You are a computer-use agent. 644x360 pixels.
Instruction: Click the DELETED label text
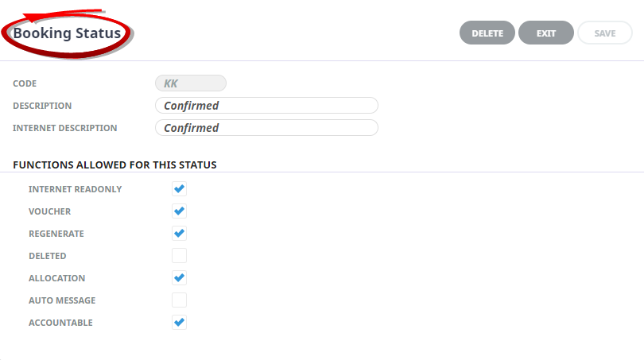coord(47,256)
